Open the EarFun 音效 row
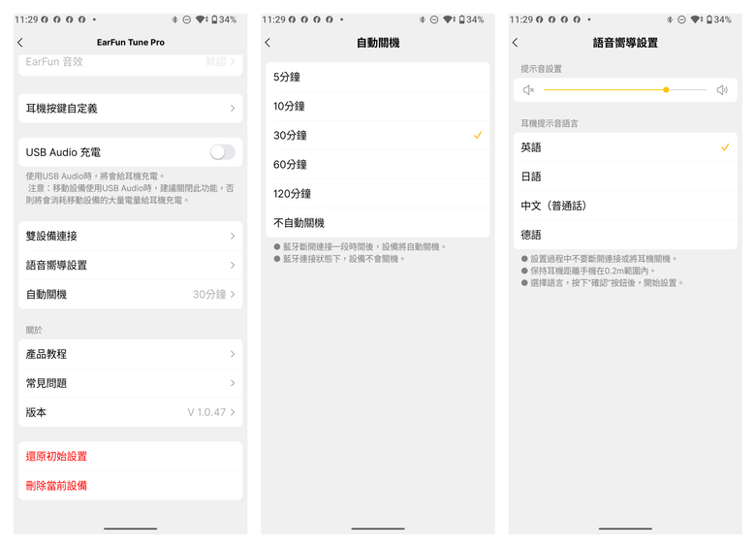Image resolution: width=756 pixels, height=548 pixels. point(130,62)
